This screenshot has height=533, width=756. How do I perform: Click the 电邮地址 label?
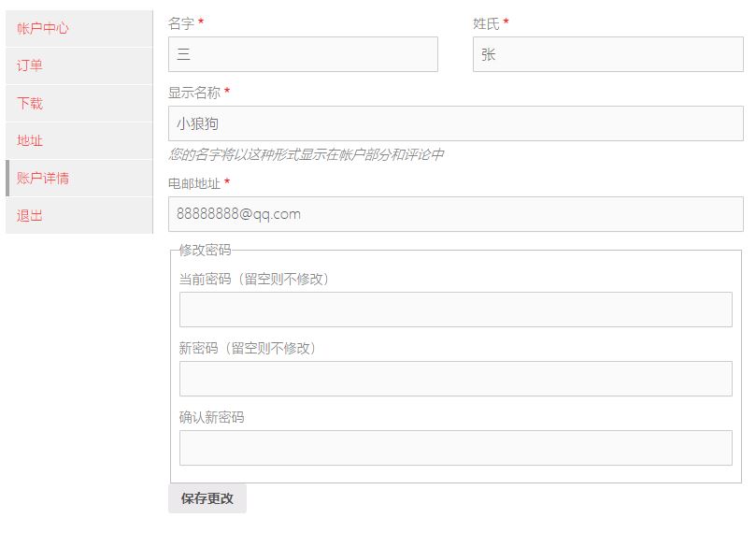coord(194,183)
